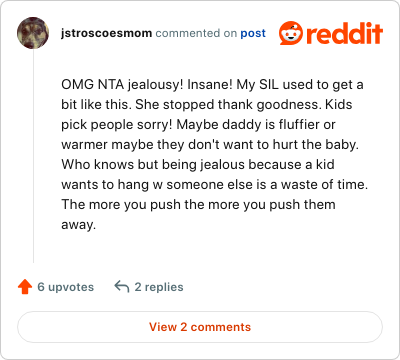Open the "2 replies" label
Screen dimensions: 400x360
[159, 287]
